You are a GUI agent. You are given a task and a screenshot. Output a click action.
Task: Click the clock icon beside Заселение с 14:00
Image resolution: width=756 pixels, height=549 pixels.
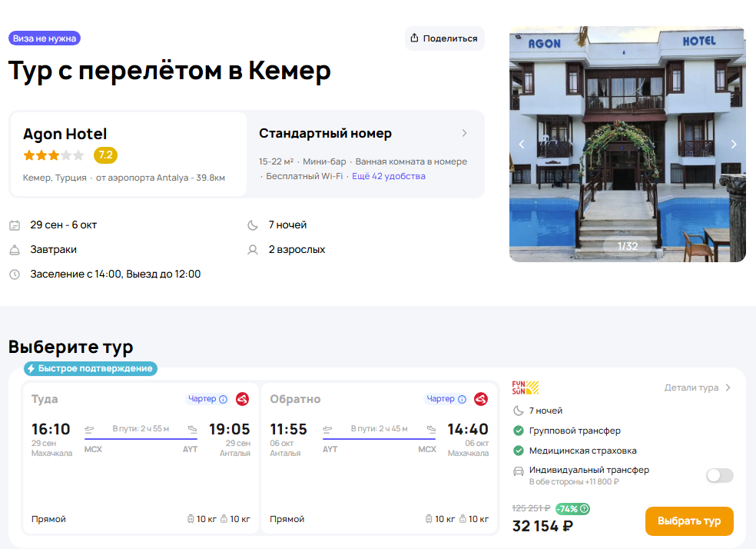click(15, 274)
